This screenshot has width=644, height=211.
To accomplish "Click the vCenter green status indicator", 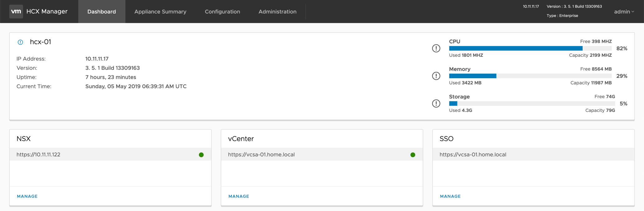I will (x=413, y=155).
